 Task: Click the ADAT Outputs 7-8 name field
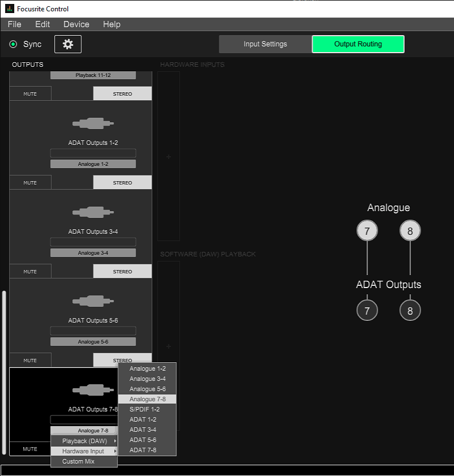pyautogui.click(x=84, y=419)
